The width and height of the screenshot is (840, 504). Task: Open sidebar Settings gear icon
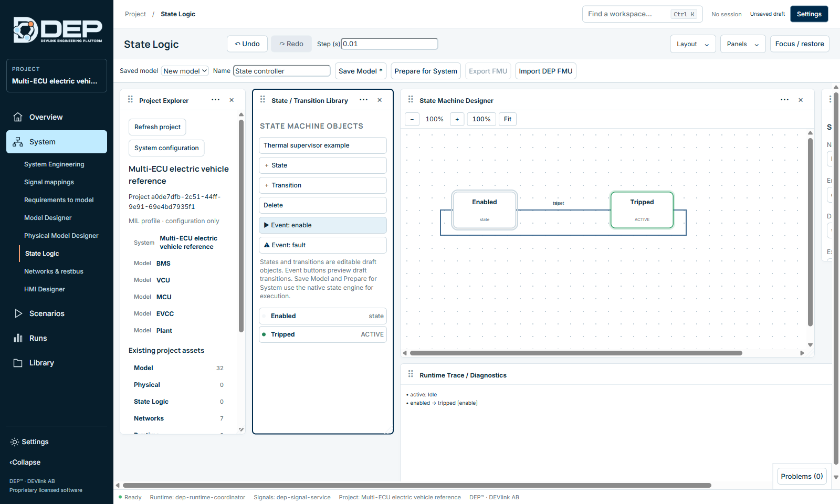tap(15, 442)
